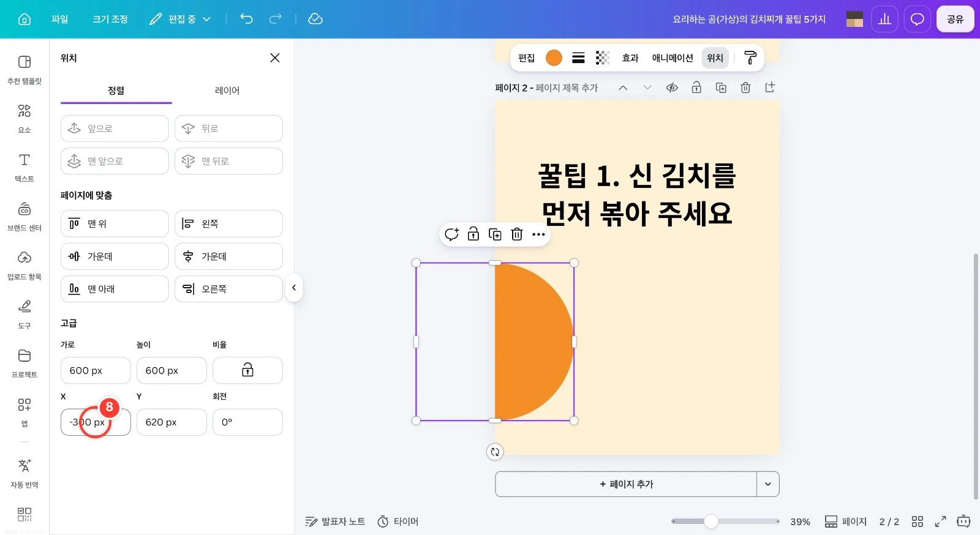This screenshot has width=980, height=535.
Task: Switch to the 정렬 tab
Action: click(116, 91)
